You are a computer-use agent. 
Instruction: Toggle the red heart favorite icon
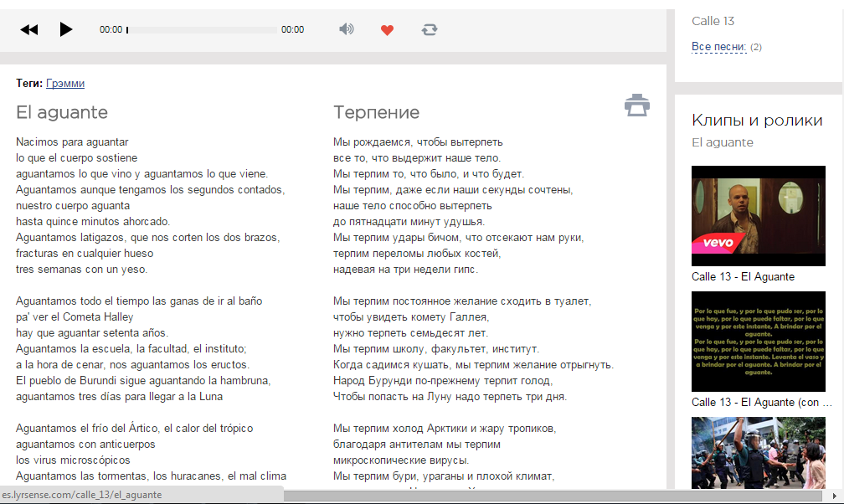tap(387, 30)
